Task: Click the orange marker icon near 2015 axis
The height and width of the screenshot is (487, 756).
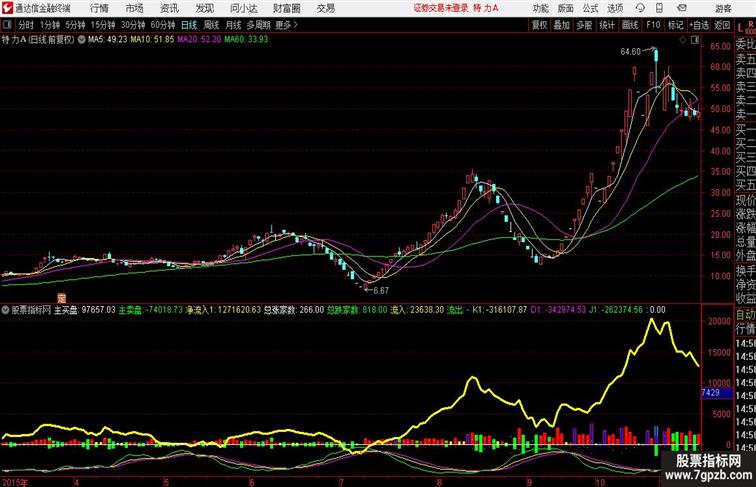Action: click(61, 298)
